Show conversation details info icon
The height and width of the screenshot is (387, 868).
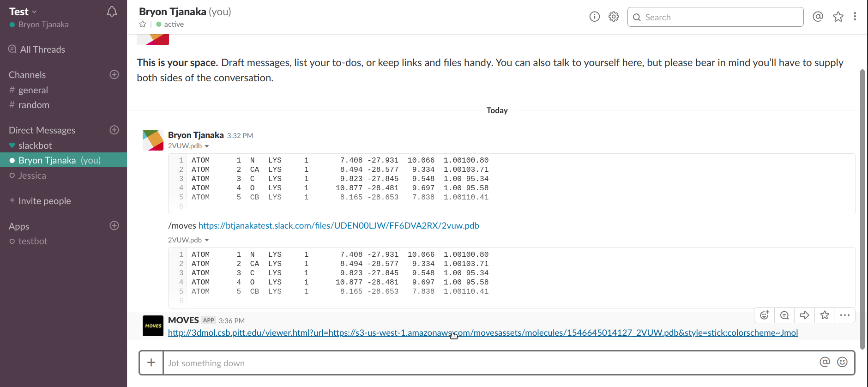(x=595, y=17)
